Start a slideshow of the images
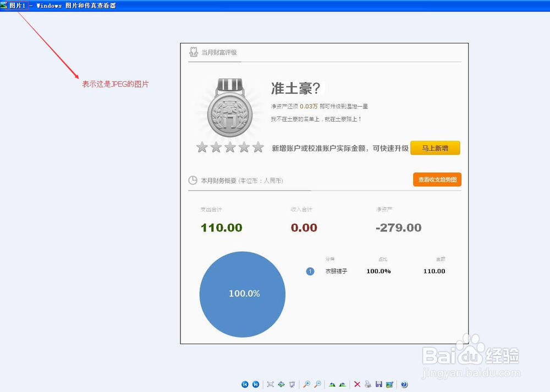The height and width of the screenshot is (392, 550). click(292, 384)
